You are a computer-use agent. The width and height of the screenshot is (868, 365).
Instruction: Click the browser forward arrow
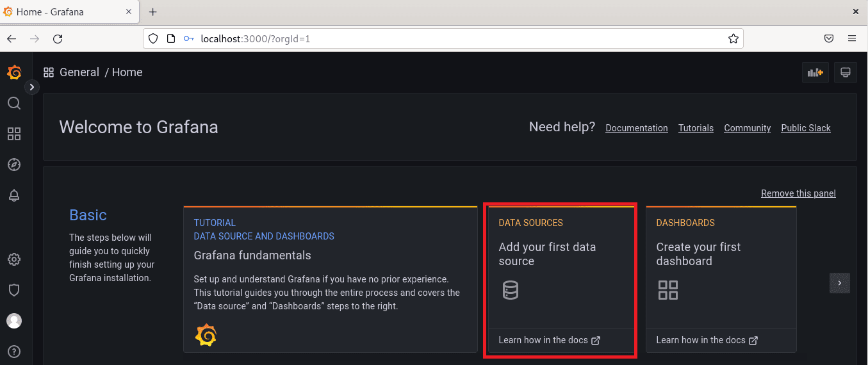[x=35, y=38]
